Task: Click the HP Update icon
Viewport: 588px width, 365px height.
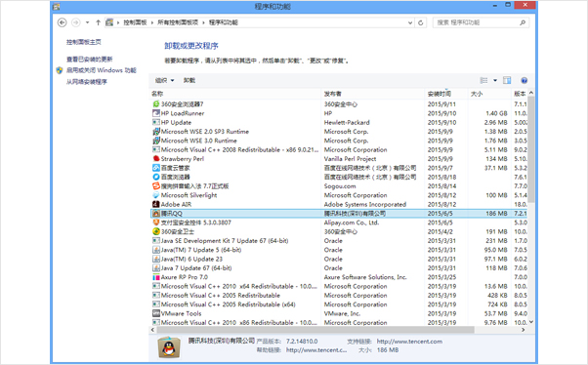Action: point(156,122)
